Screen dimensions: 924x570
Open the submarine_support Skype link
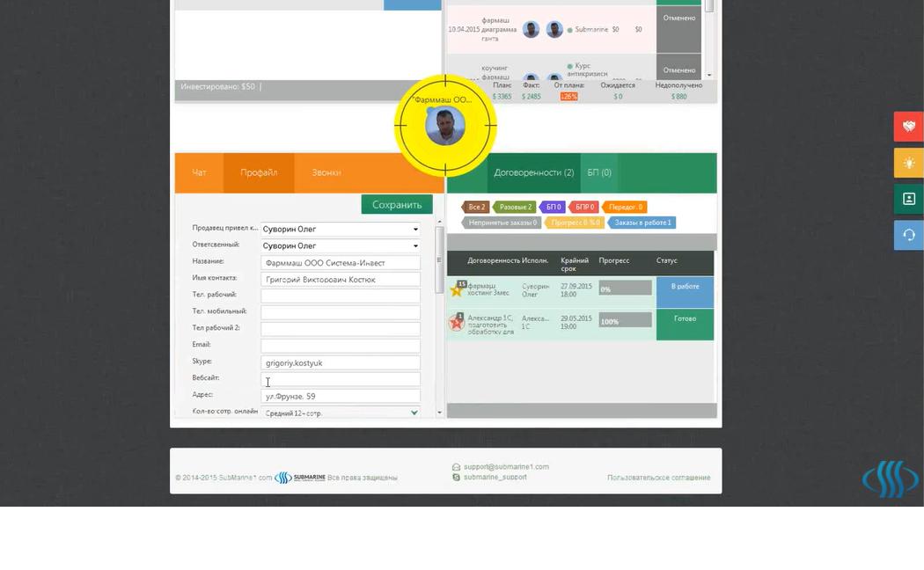point(495,477)
